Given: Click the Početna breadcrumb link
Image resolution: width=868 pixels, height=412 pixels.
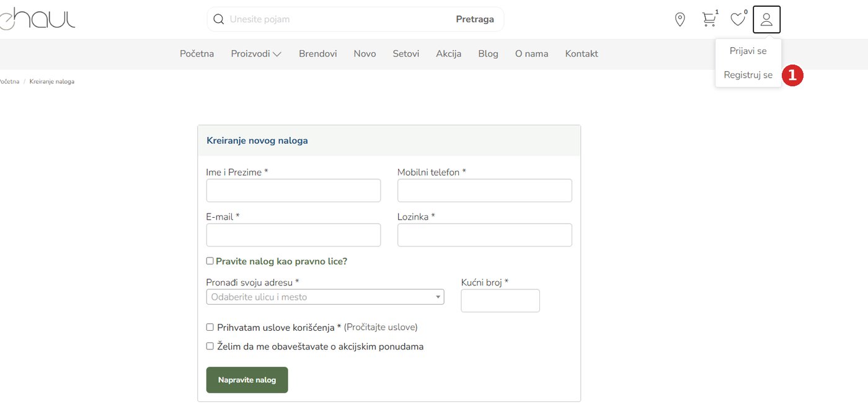Looking at the screenshot, I should [9, 82].
